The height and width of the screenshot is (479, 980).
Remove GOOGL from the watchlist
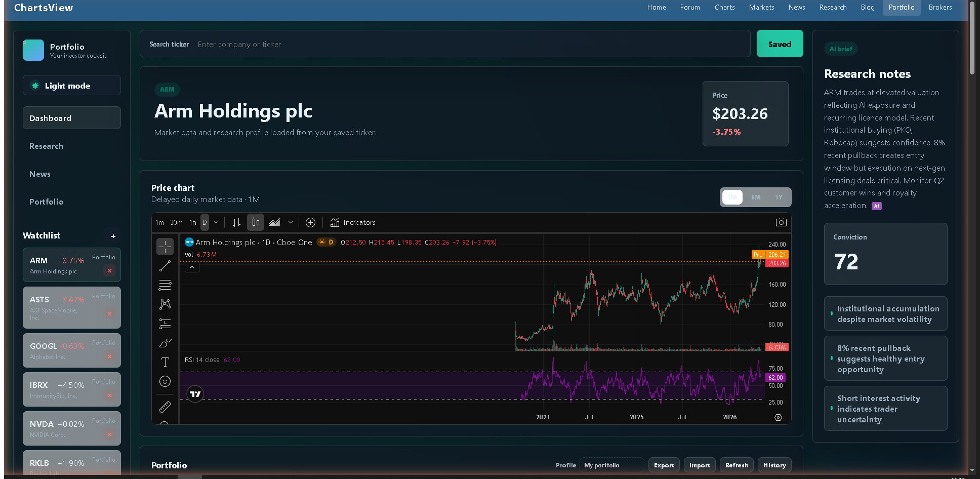pyautogui.click(x=109, y=356)
